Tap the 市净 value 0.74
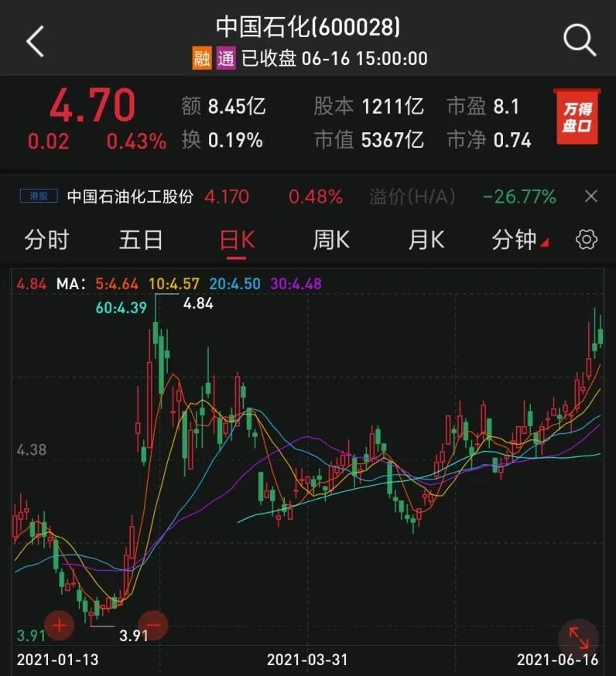The height and width of the screenshot is (676, 616). click(512, 140)
